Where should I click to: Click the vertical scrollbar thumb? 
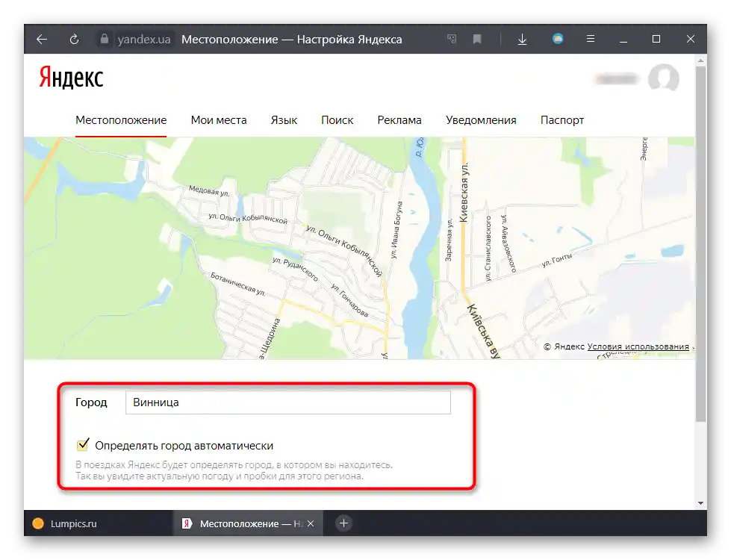(700, 244)
